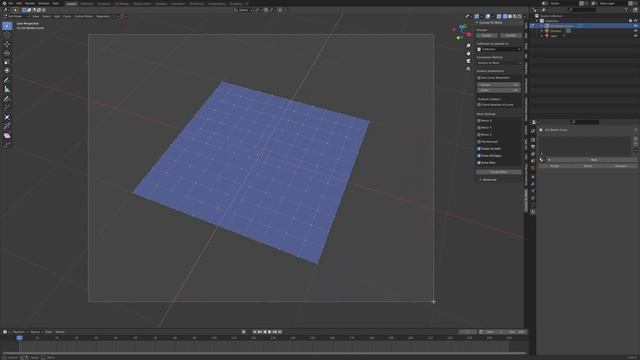Select the Cursor tool

click(x=7, y=35)
